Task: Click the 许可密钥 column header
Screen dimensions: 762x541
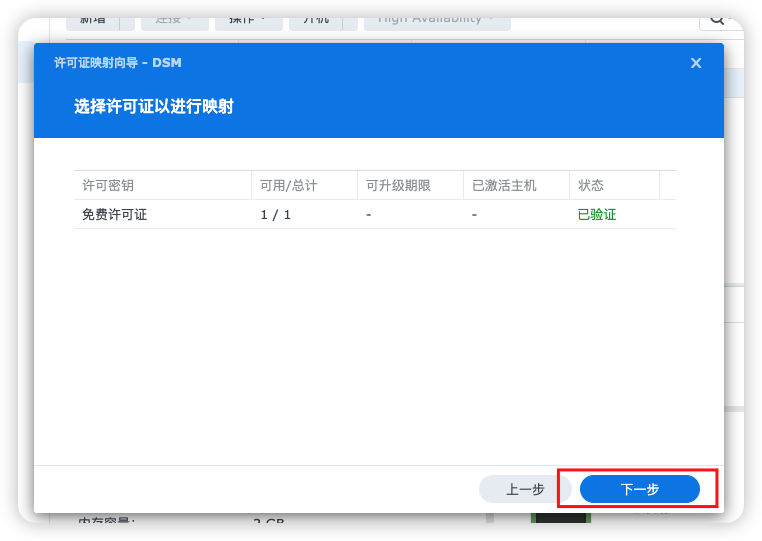Action: pos(162,185)
